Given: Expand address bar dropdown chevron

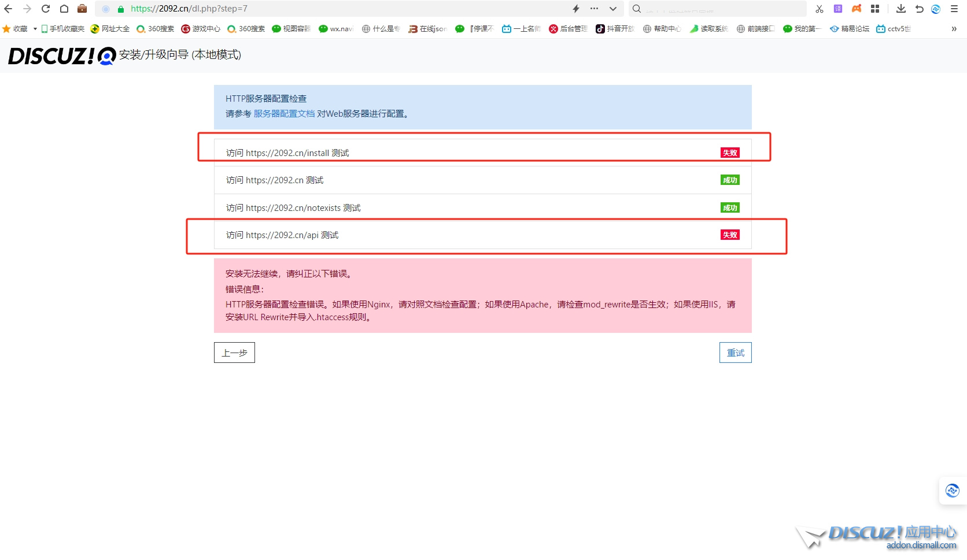Looking at the screenshot, I should [x=613, y=9].
